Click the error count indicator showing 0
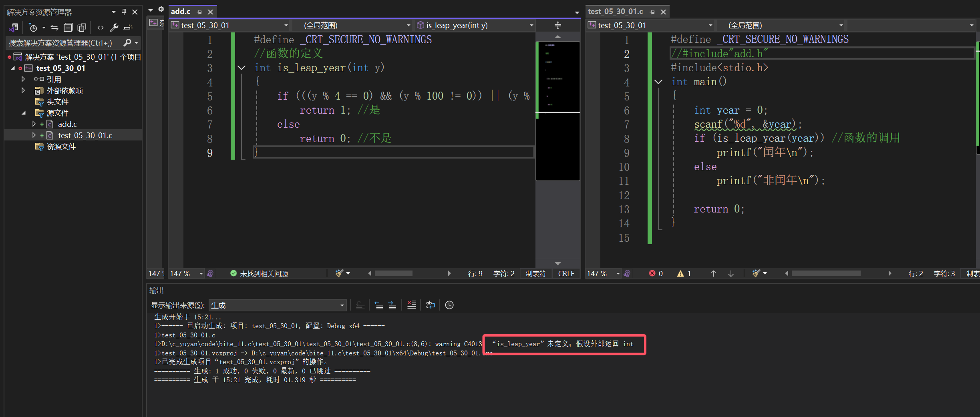 [656, 274]
